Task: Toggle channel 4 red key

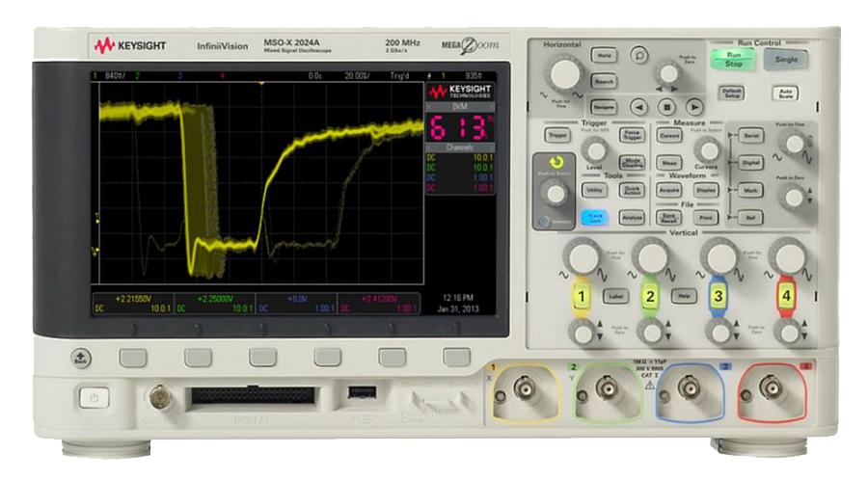Action: tap(786, 297)
